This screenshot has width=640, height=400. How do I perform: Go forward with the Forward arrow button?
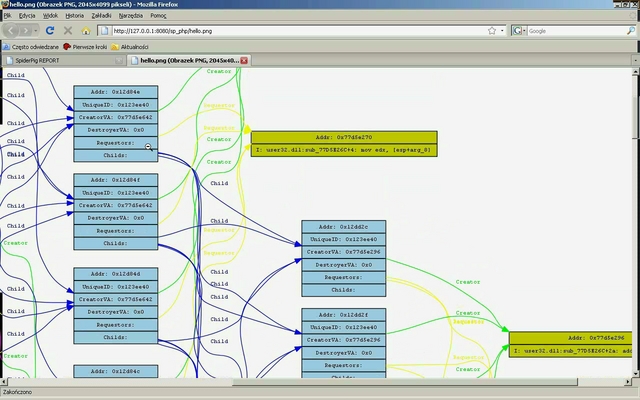point(26,31)
